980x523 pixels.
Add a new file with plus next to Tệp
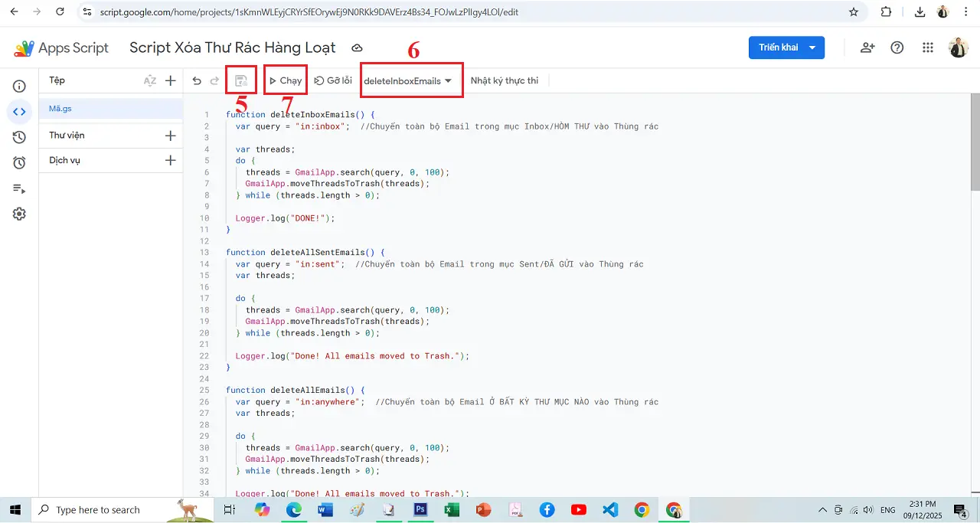pyautogui.click(x=171, y=80)
